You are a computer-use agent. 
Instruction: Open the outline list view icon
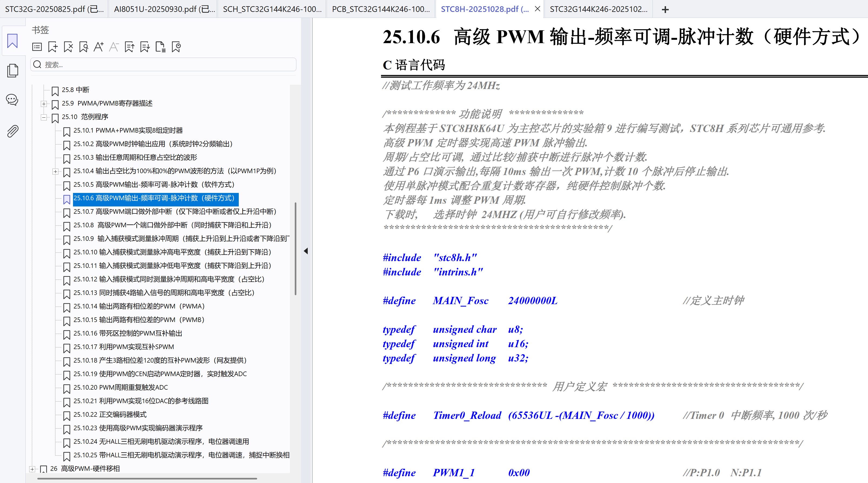coord(37,47)
